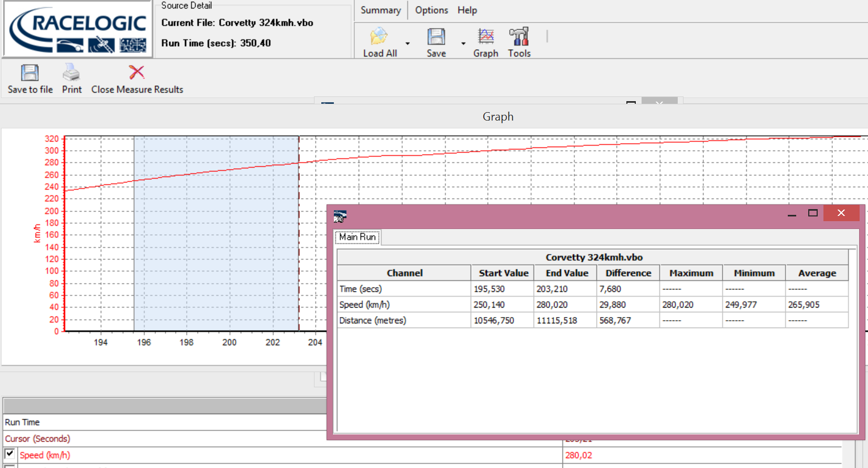The height and width of the screenshot is (468, 868).
Task: Open the Help menu
Action: [467, 10]
